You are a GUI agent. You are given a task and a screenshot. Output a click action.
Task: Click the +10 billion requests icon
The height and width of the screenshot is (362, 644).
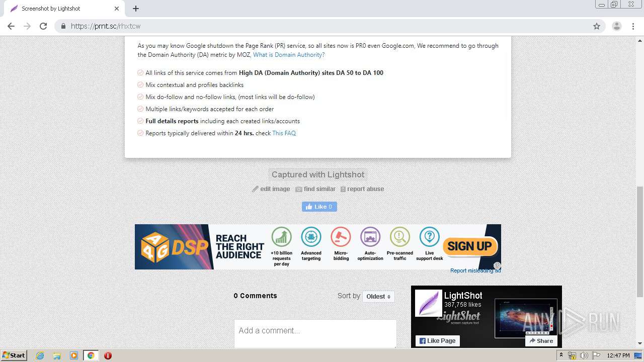pyautogui.click(x=281, y=236)
